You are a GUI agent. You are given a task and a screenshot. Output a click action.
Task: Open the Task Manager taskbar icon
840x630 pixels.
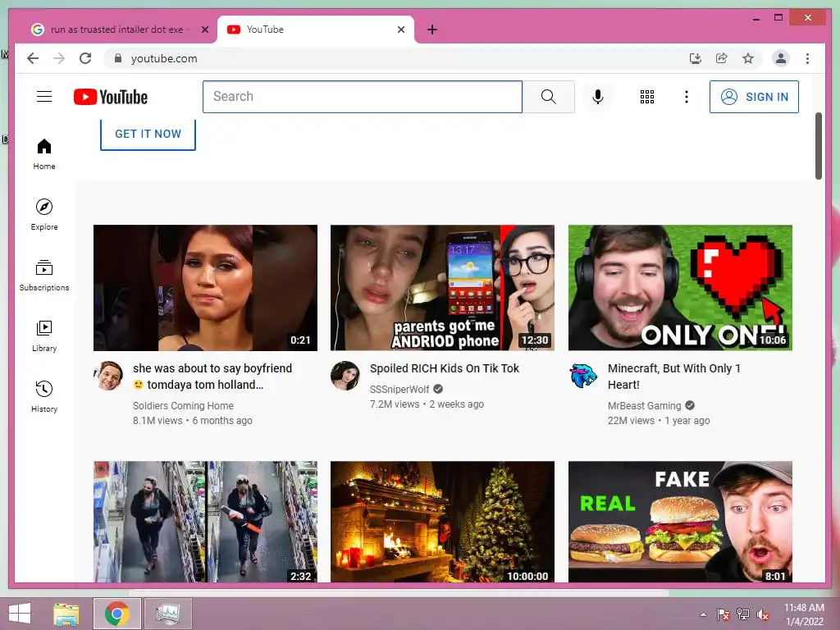click(168, 614)
